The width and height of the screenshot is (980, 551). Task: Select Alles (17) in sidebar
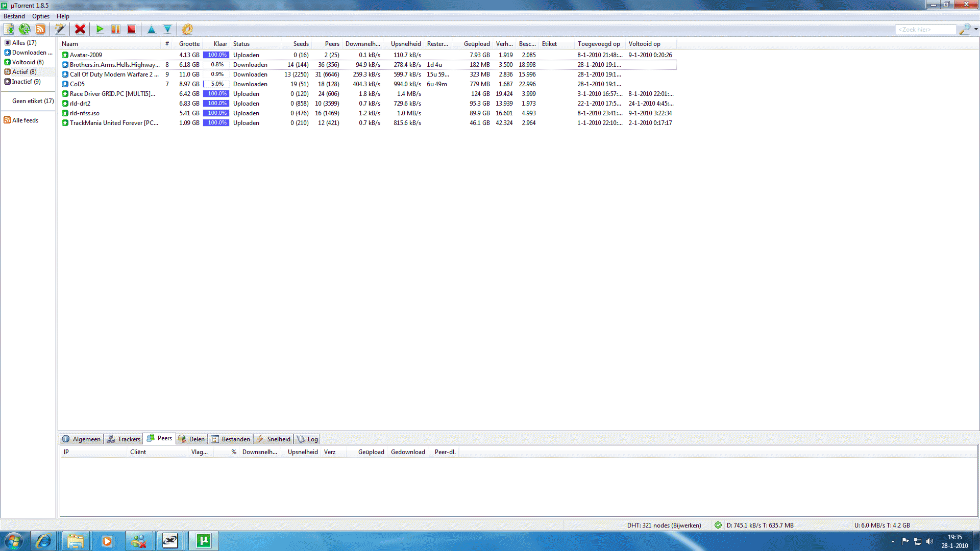click(24, 43)
